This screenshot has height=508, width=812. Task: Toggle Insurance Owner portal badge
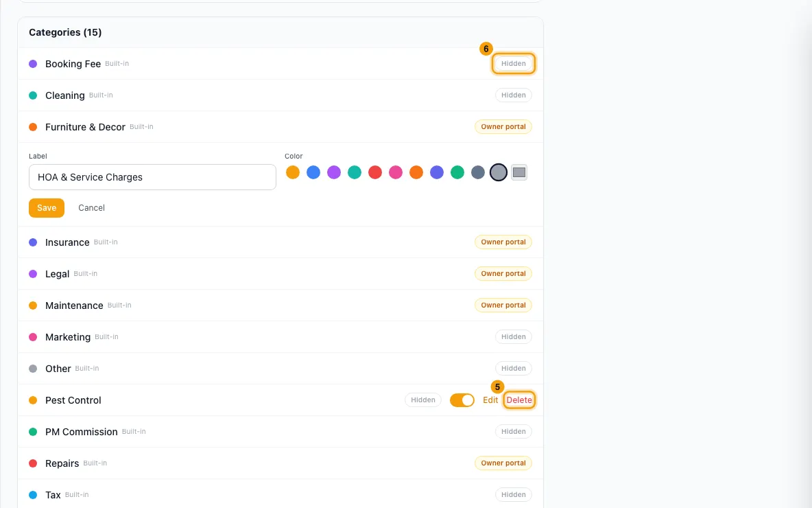click(x=503, y=242)
